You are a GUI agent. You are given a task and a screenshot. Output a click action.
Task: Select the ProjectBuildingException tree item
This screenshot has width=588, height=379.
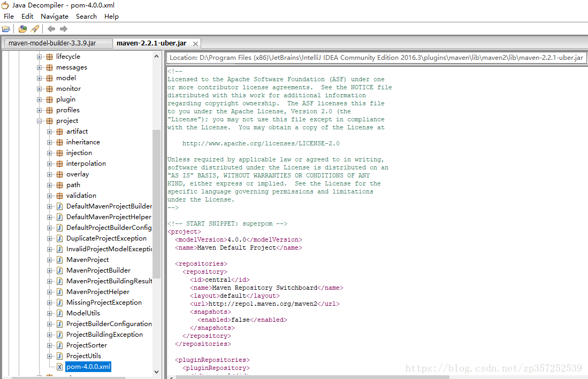tap(104, 335)
